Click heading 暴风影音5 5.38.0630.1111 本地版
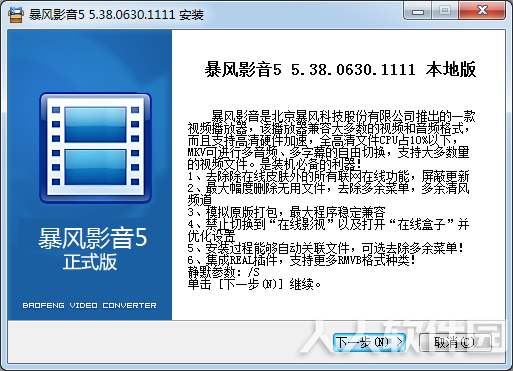Viewport: 513px width, 371px height. click(x=340, y=69)
